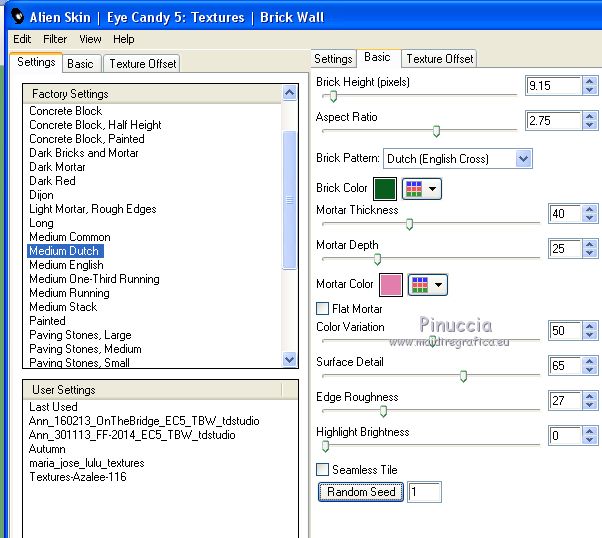Enable the Flat Mortar checkbox
The image size is (602, 538).
pyautogui.click(x=322, y=308)
